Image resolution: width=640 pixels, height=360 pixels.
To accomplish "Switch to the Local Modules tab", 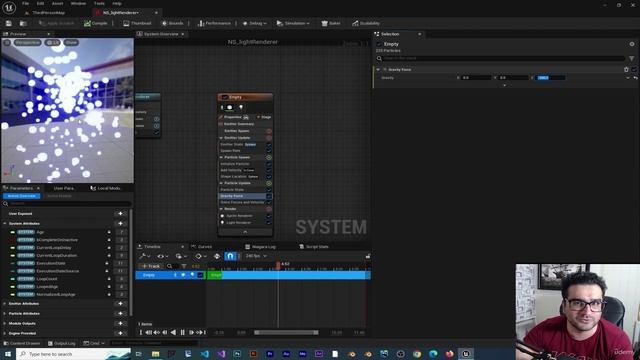I will click(x=106, y=188).
